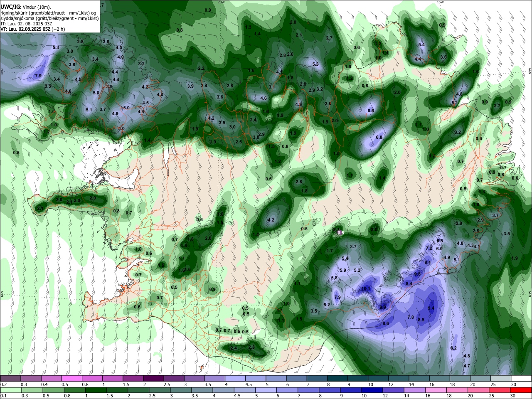Viewport: 532px width, 399px height.
Task: Pick the bright pink sleet/snow swatch labeled 0.5
Action: [71, 378]
